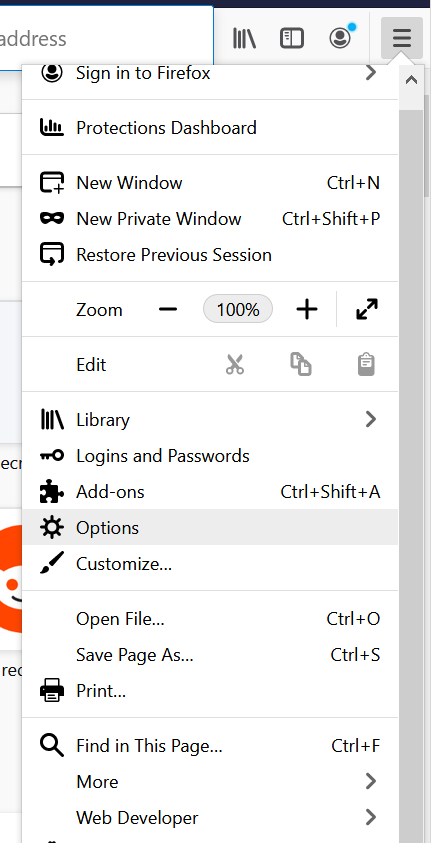Select Options from the menu
Viewport: 432px width, 844px height.
pos(210,528)
